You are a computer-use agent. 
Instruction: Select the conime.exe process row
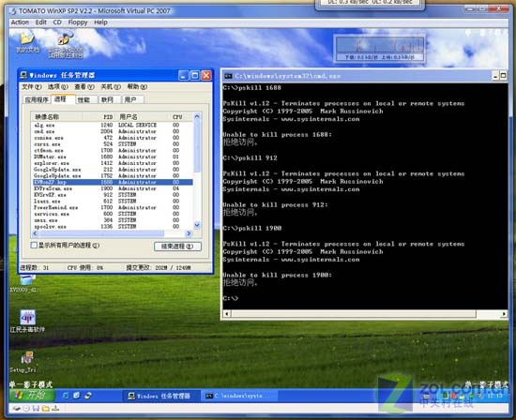point(113,138)
